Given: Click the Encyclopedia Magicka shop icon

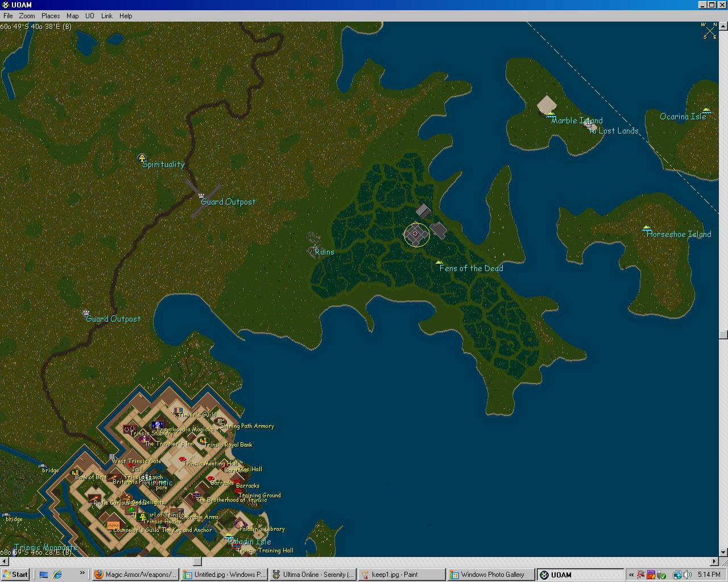Looking at the screenshot, I should pos(157,425).
